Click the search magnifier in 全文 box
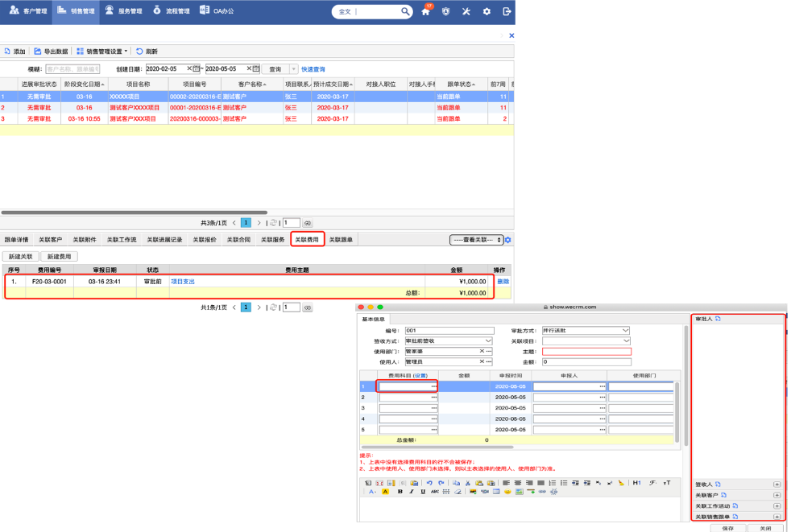791x532 pixels. 405,12
